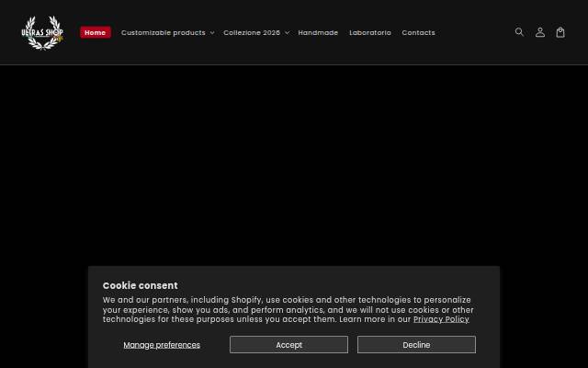Click the Ultras Shop laurel logo
This screenshot has width=588, height=368.
tap(43, 33)
